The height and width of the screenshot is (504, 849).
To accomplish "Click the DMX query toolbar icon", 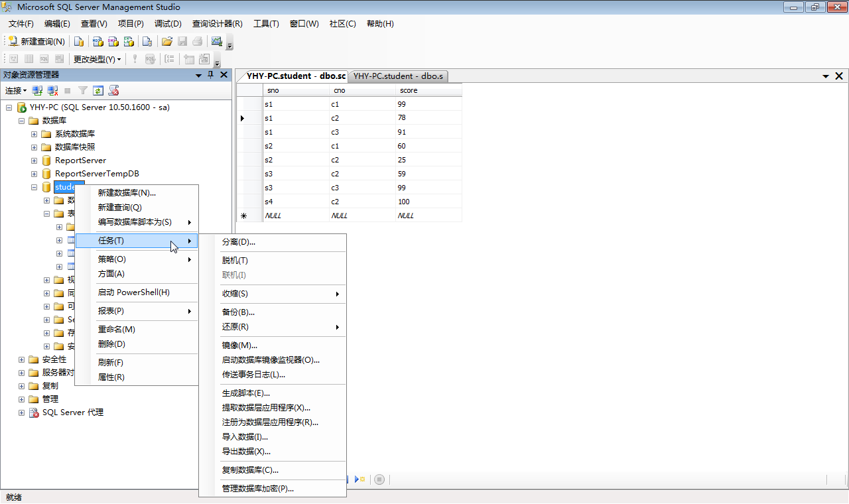I will [113, 41].
